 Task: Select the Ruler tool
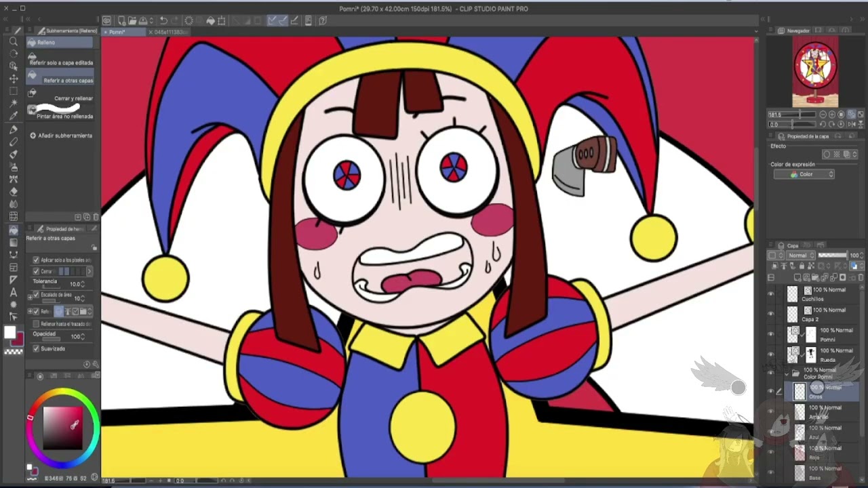pyautogui.click(x=13, y=279)
